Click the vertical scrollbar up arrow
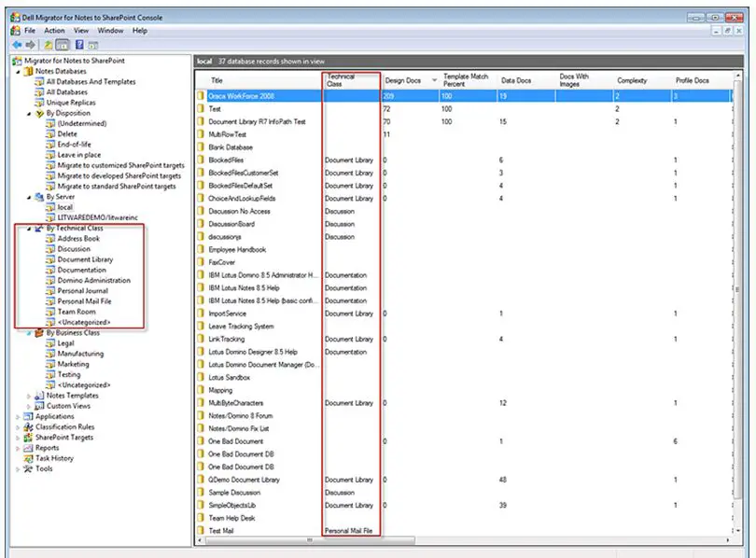756x558 pixels. [x=737, y=77]
